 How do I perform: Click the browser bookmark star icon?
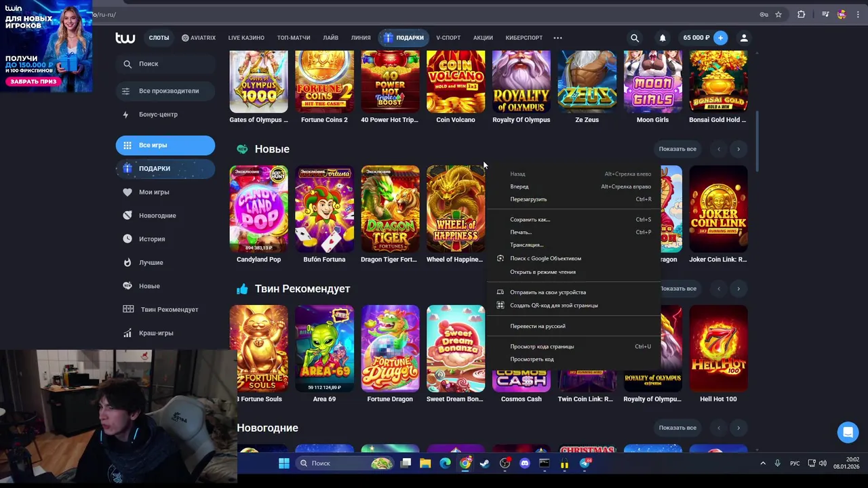(778, 14)
